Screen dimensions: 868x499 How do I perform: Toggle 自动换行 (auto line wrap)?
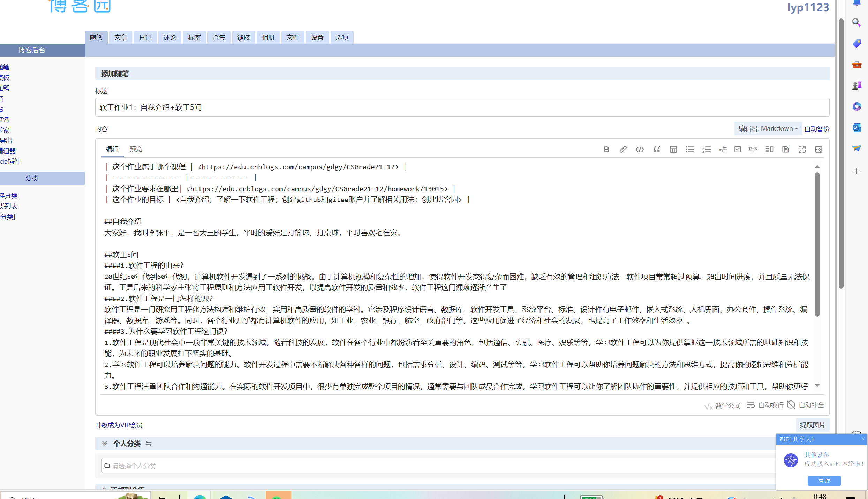(765, 405)
